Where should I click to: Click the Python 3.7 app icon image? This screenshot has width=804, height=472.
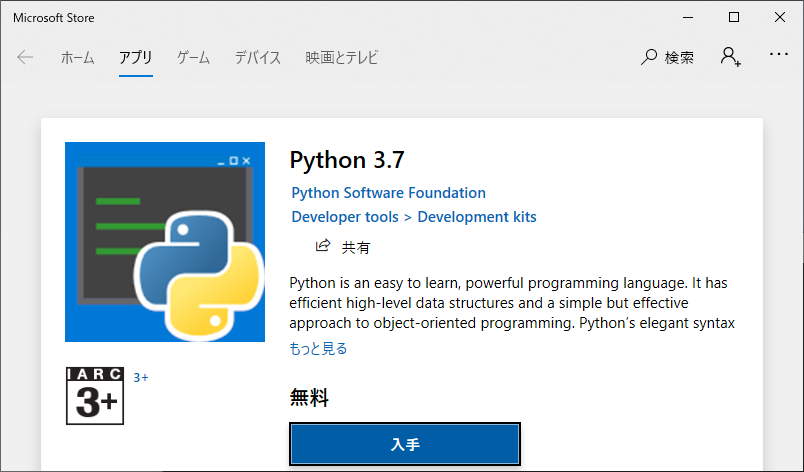click(165, 242)
